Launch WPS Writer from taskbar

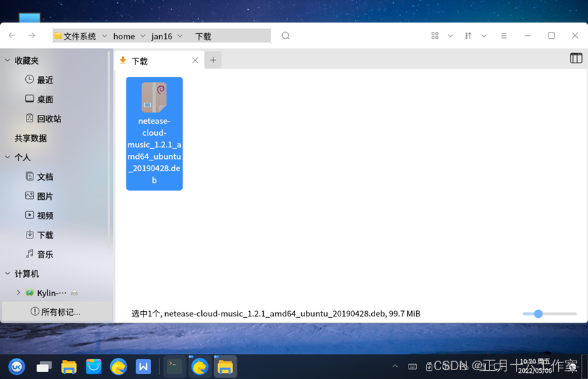[x=143, y=367]
